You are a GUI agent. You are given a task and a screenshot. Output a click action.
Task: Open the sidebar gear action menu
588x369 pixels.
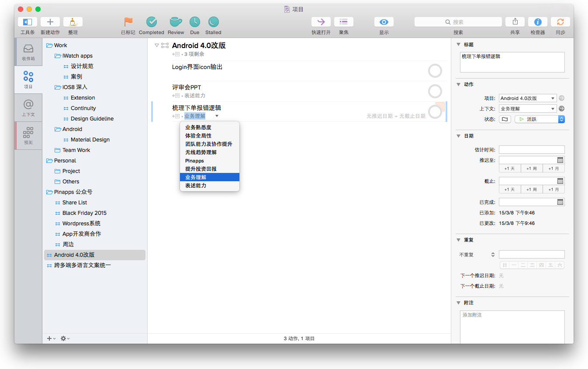pyautogui.click(x=65, y=338)
